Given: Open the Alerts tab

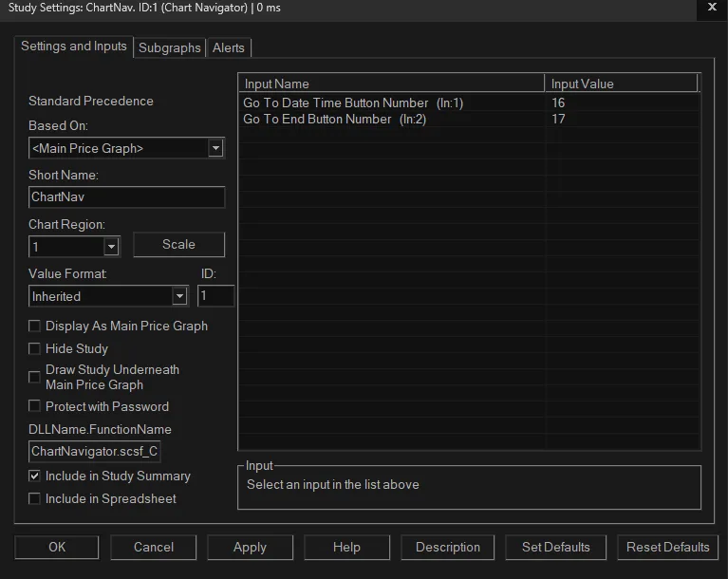Looking at the screenshot, I should [229, 47].
